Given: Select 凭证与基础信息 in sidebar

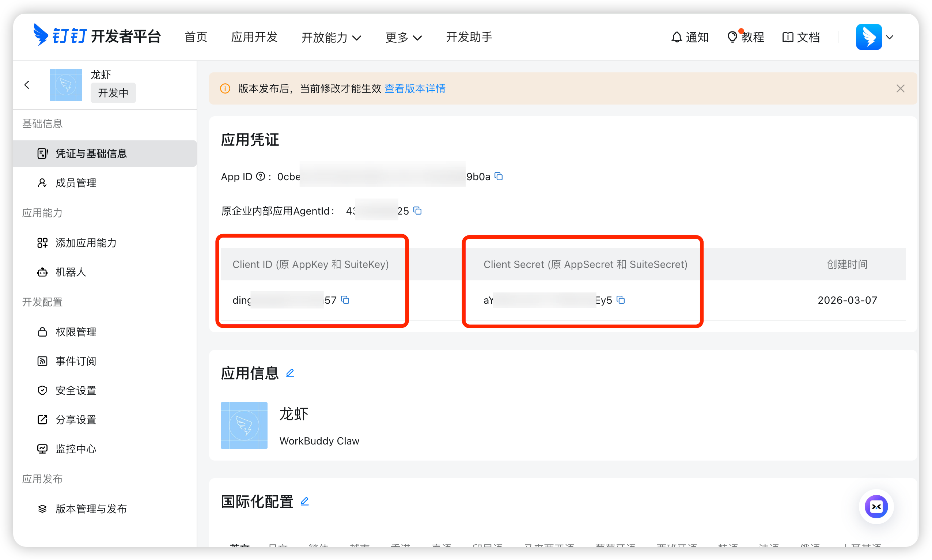Looking at the screenshot, I should click(x=105, y=154).
